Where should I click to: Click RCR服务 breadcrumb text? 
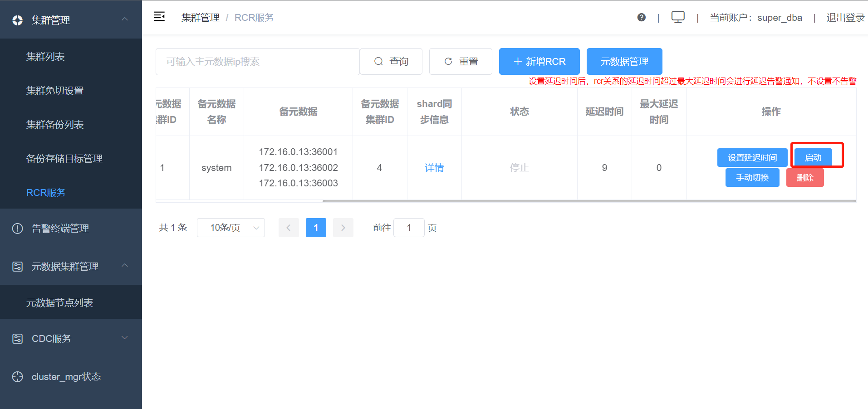point(254,17)
